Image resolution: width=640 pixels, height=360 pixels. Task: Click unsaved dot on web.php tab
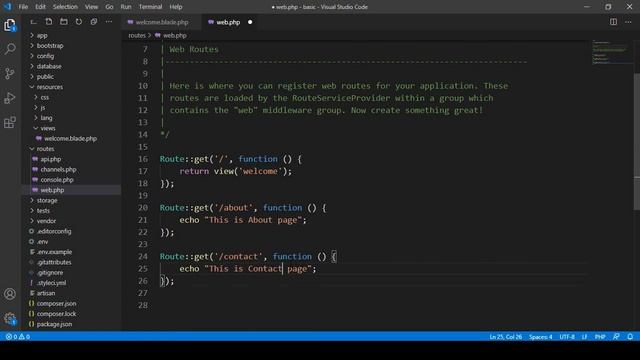250,22
